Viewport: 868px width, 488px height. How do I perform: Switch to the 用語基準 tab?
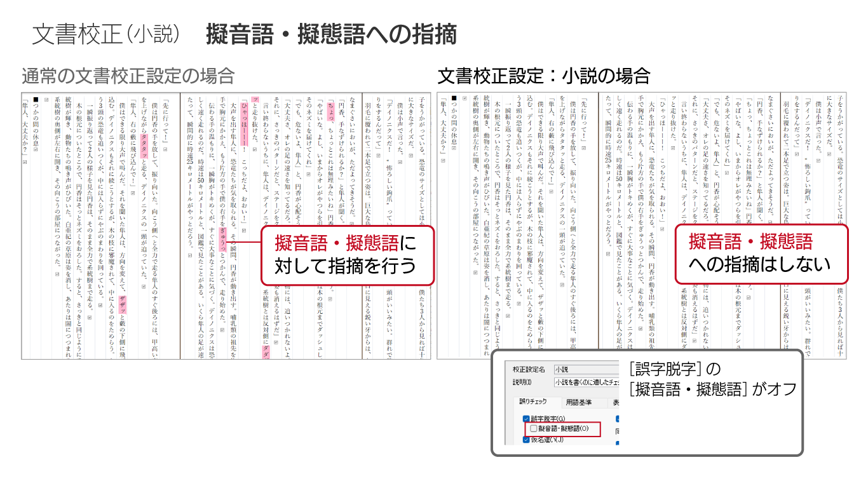coord(579,402)
